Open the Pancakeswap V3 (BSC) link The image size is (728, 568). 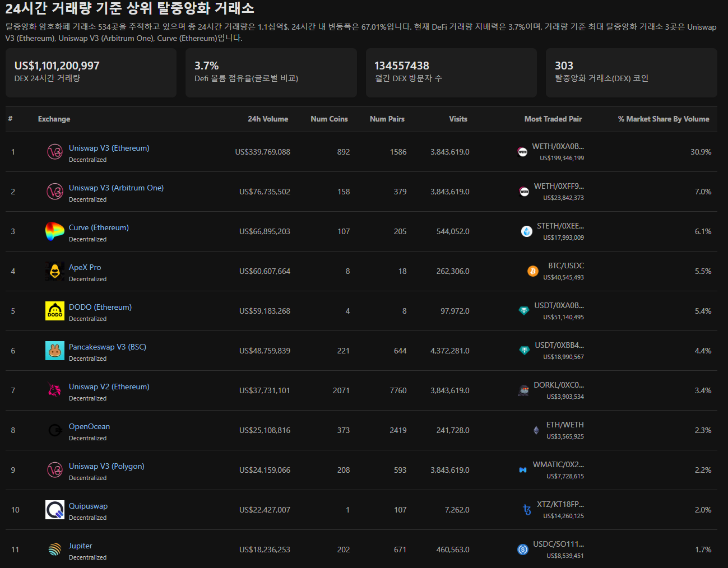point(108,347)
